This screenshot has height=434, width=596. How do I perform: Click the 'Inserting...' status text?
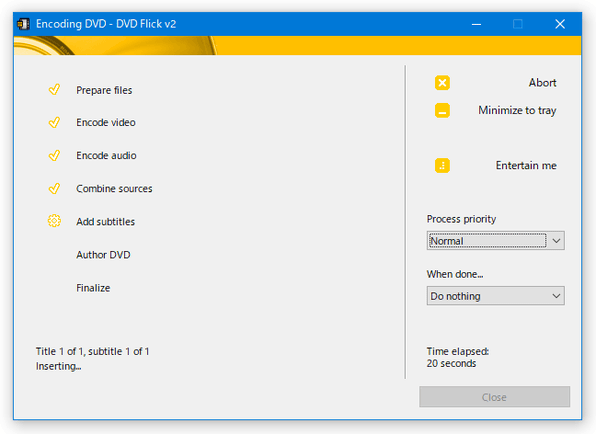(x=59, y=366)
